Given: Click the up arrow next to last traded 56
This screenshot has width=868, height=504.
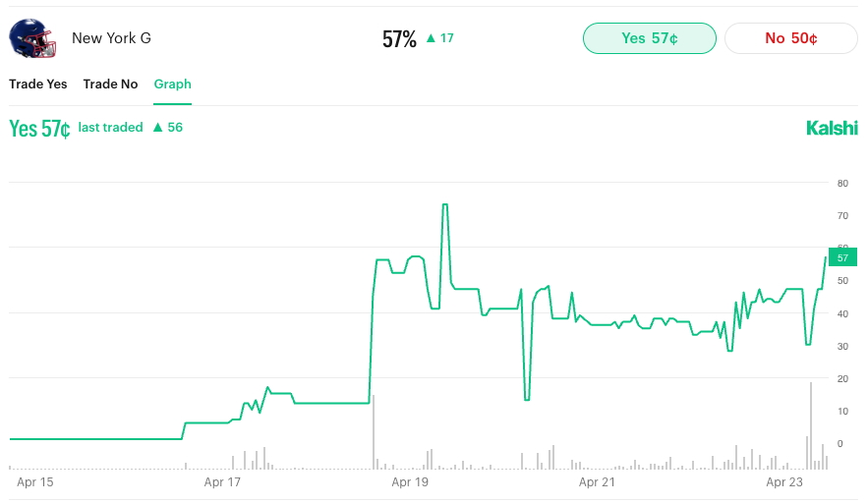Looking at the screenshot, I should coord(157,128).
